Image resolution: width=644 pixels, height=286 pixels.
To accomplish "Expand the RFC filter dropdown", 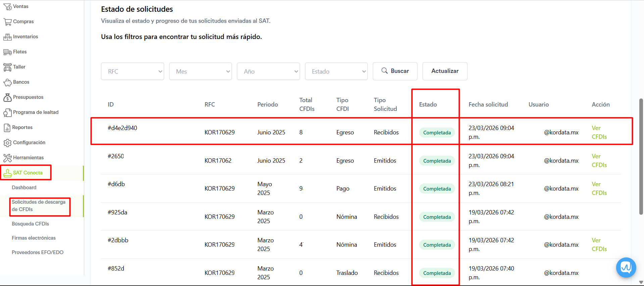I will click(132, 71).
